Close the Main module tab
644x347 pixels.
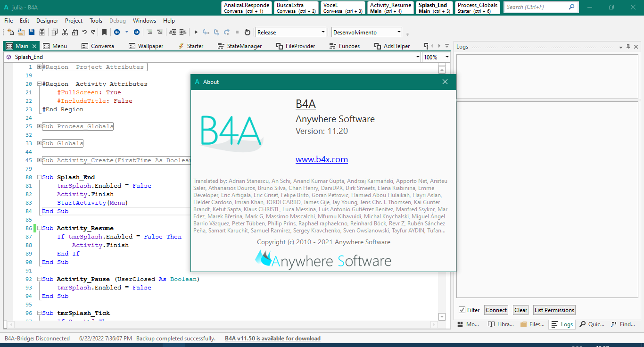34,46
